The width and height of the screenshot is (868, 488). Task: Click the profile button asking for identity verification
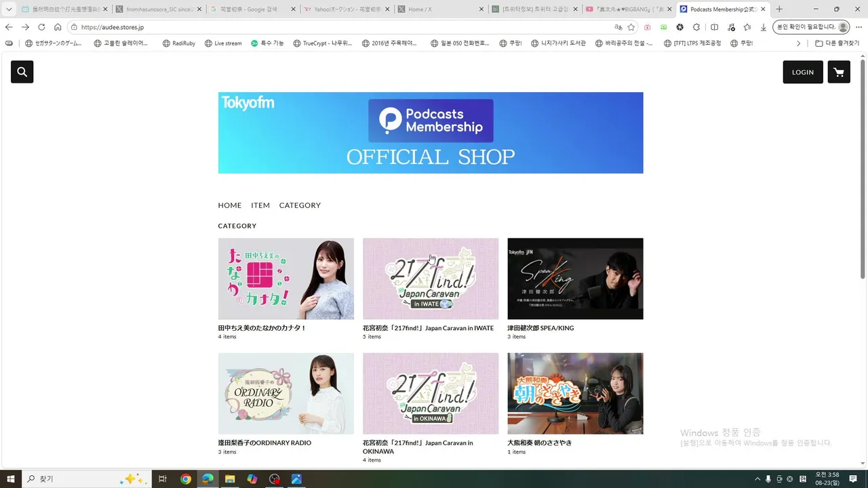pos(811,27)
